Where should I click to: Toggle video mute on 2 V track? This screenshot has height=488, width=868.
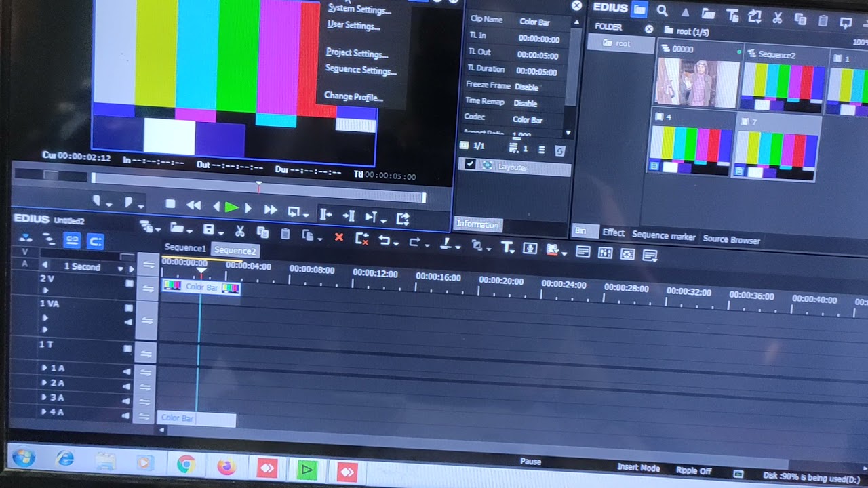[x=129, y=284]
